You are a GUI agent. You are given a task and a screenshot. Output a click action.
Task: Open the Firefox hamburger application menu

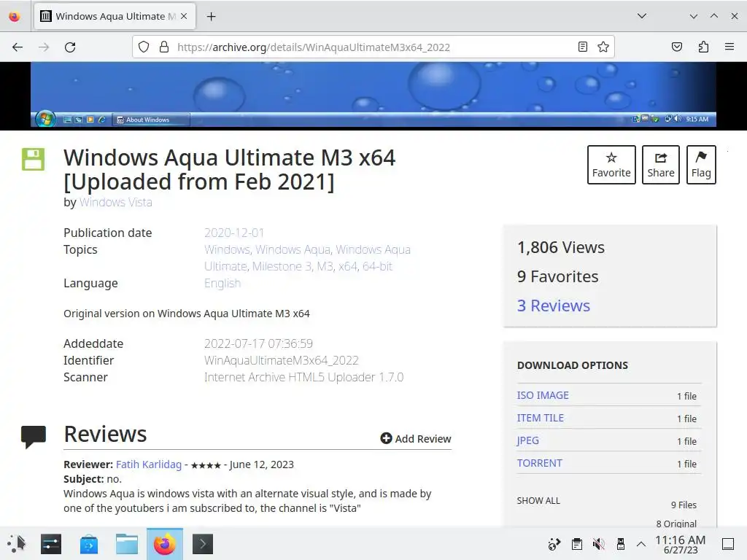pyautogui.click(x=729, y=47)
